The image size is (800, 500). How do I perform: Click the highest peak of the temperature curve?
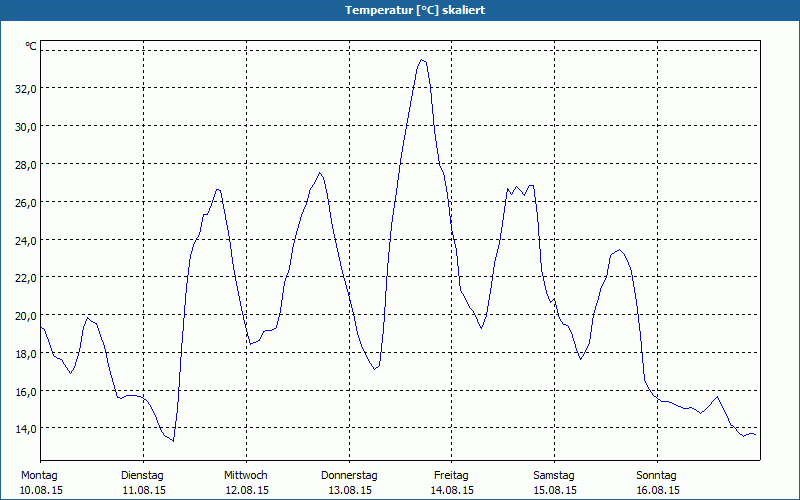coord(422,60)
